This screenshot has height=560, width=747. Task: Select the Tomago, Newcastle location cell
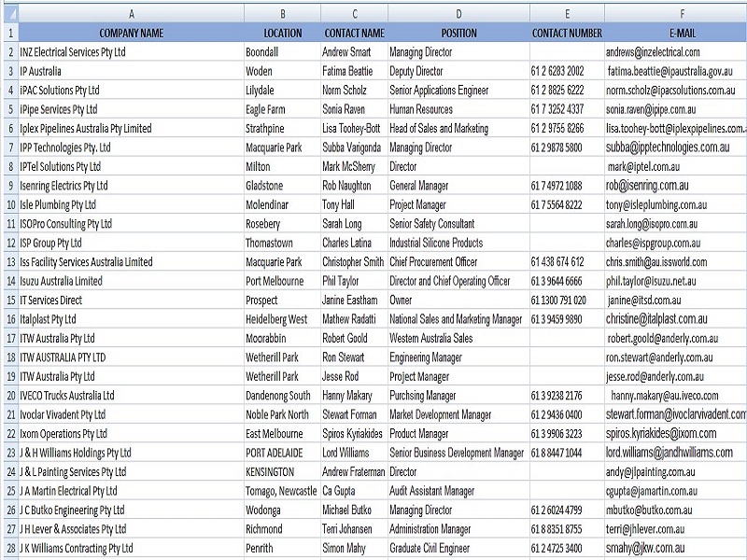(283, 491)
